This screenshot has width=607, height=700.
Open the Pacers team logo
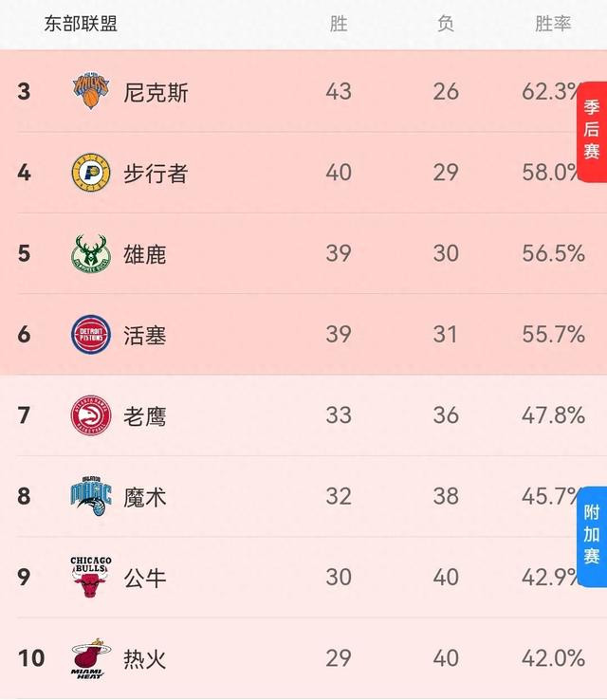[x=91, y=173]
